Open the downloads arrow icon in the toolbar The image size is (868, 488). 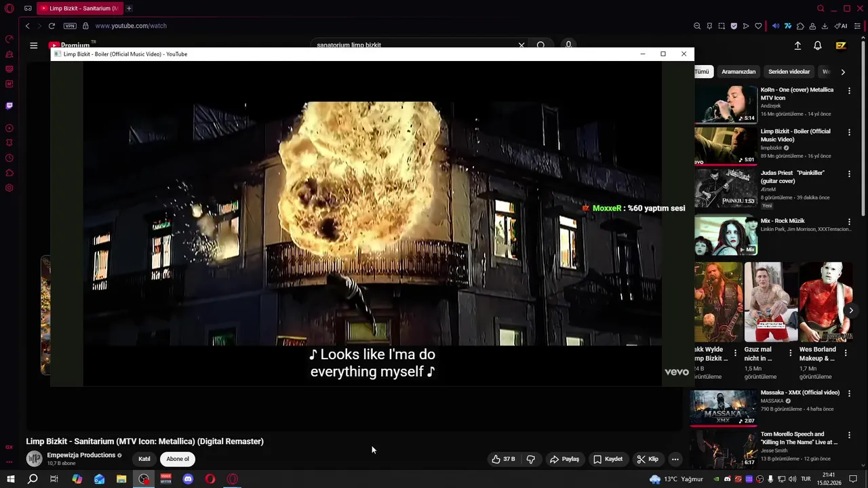825,26
